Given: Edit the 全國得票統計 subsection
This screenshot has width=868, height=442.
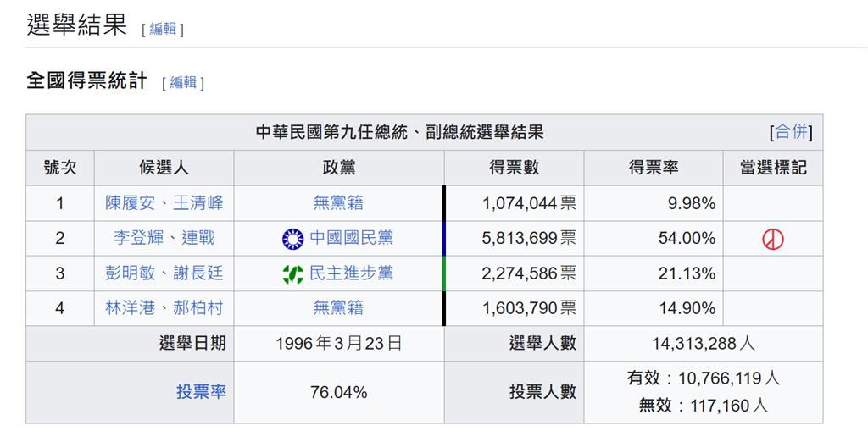Looking at the screenshot, I should [183, 82].
